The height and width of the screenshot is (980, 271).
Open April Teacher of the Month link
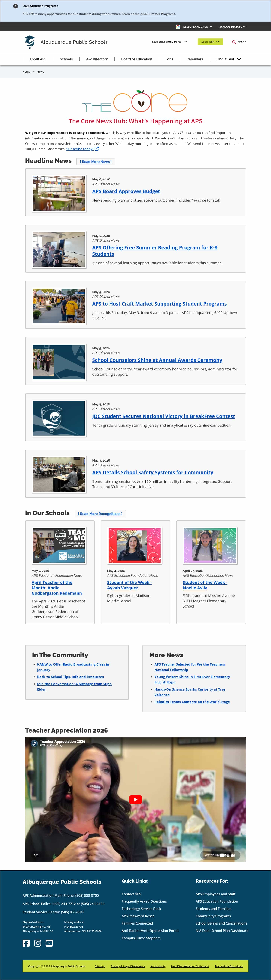pyautogui.click(x=57, y=588)
